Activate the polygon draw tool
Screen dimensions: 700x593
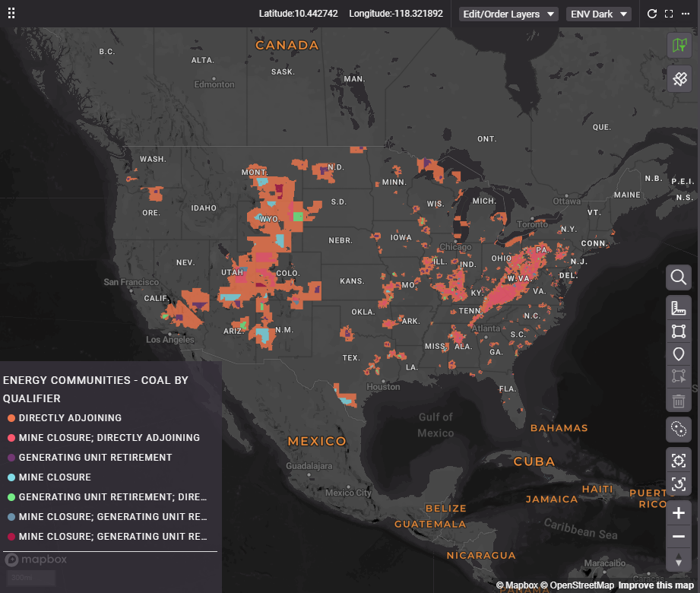679,331
